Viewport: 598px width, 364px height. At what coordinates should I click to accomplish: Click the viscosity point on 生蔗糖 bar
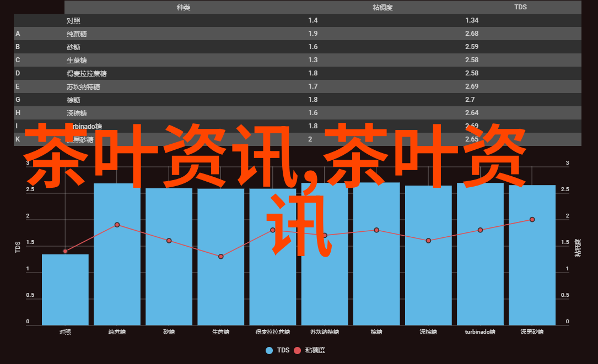point(221,257)
